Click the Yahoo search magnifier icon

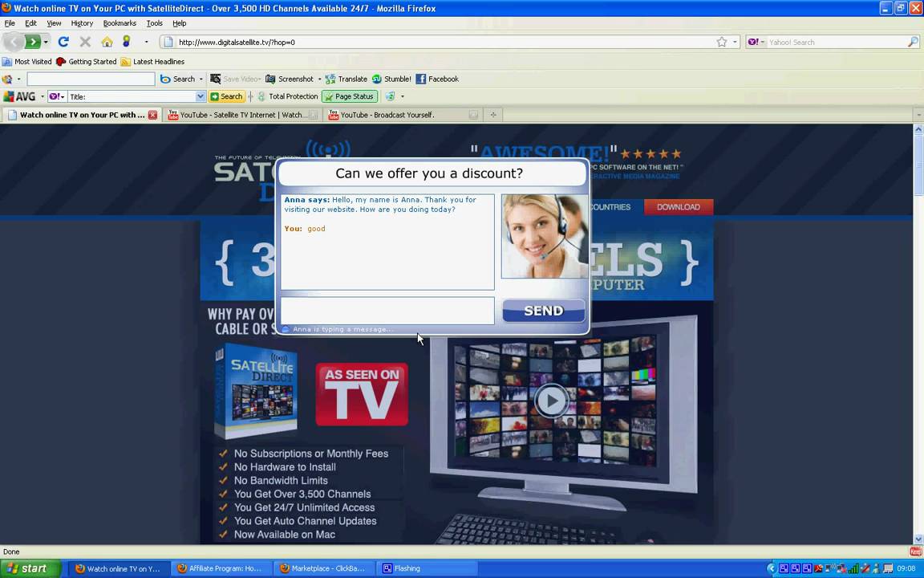click(x=913, y=42)
